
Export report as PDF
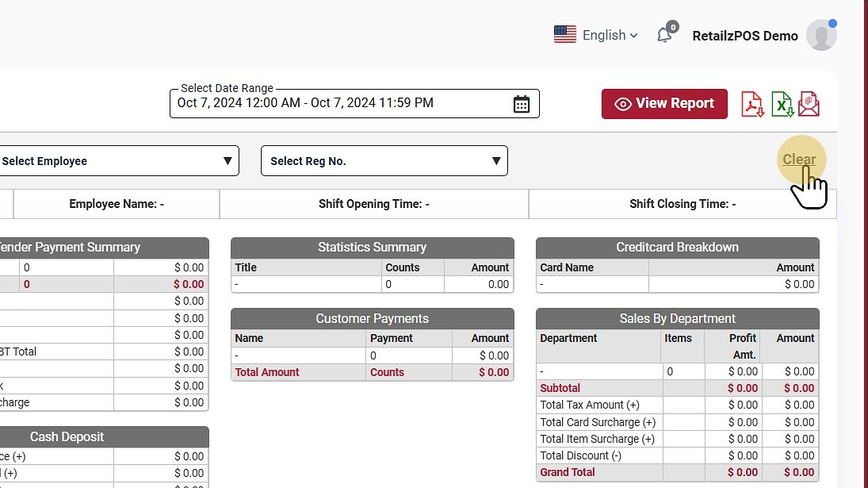[752, 104]
